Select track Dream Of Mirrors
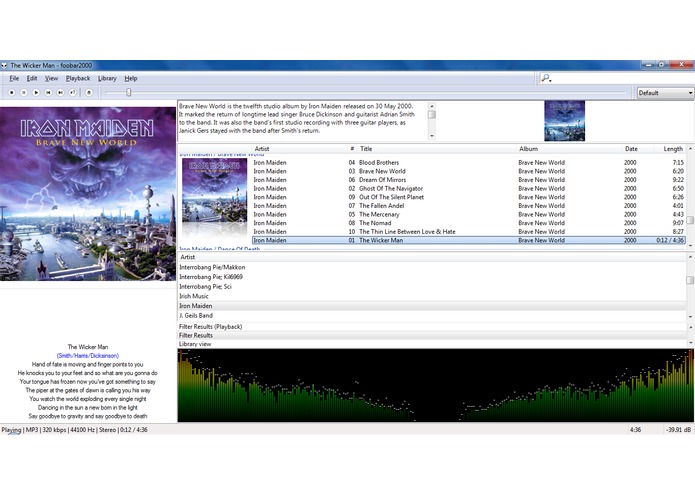This screenshot has height=494, width=695. pyautogui.click(x=469, y=180)
